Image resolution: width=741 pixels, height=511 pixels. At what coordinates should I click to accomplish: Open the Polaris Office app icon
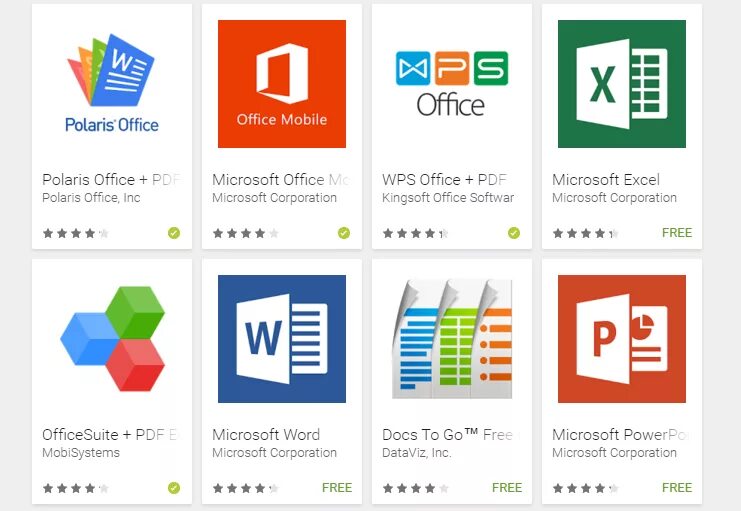[112, 84]
